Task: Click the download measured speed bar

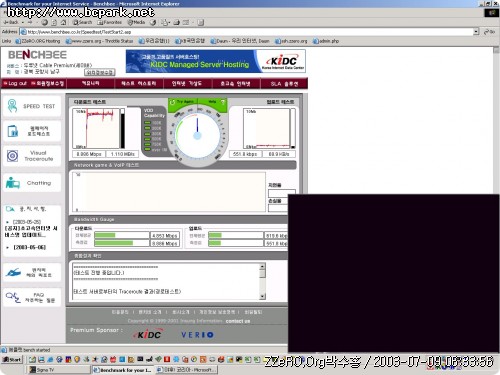Action: pyautogui.click(x=122, y=243)
